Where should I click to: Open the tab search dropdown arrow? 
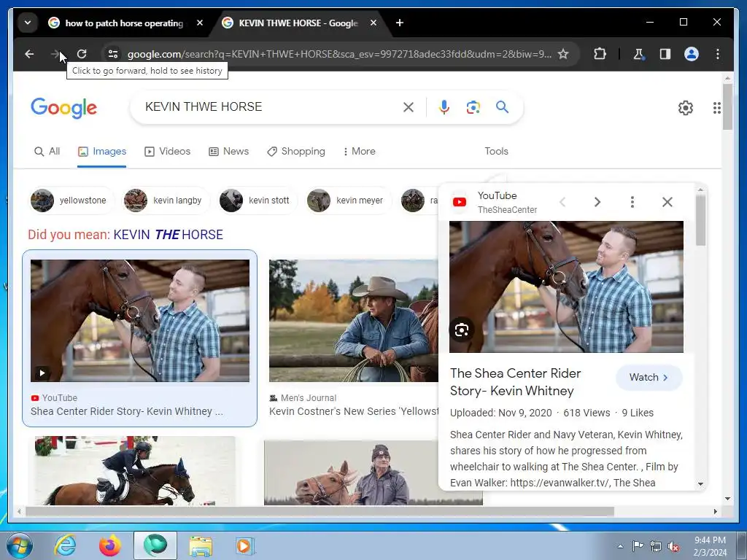pyautogui.click(x=28, y=23)
